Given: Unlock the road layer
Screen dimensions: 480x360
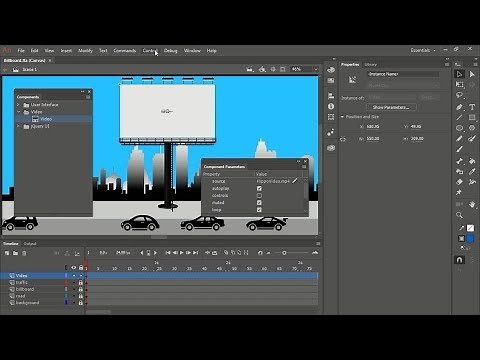Looking at the screenshot, I should coord(80,296).
